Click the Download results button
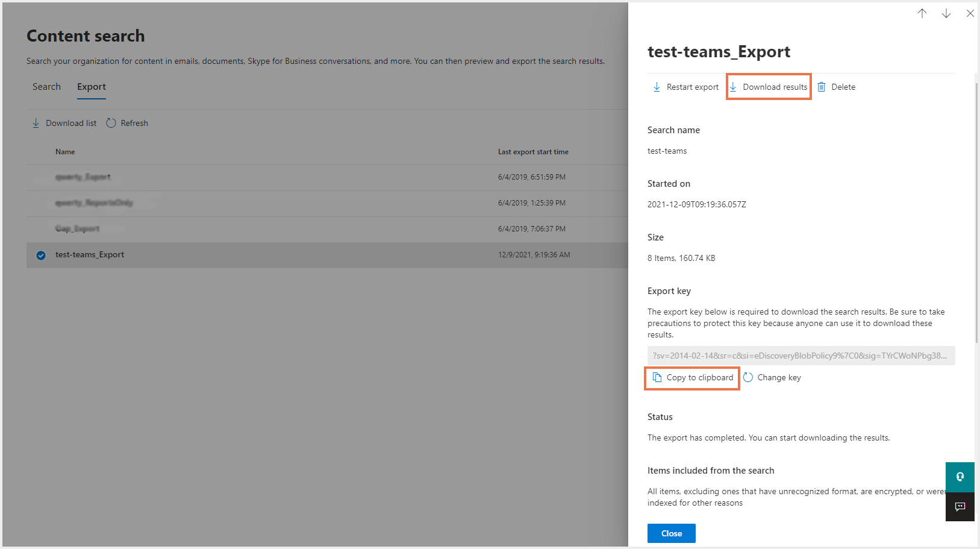The image size is (980, 549). [x=769, y=87]
